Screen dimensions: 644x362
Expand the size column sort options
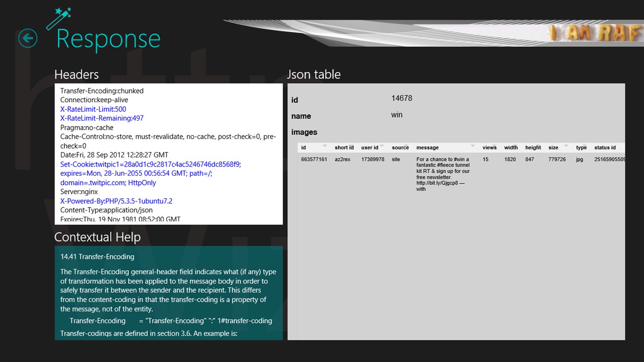[565, 146]
